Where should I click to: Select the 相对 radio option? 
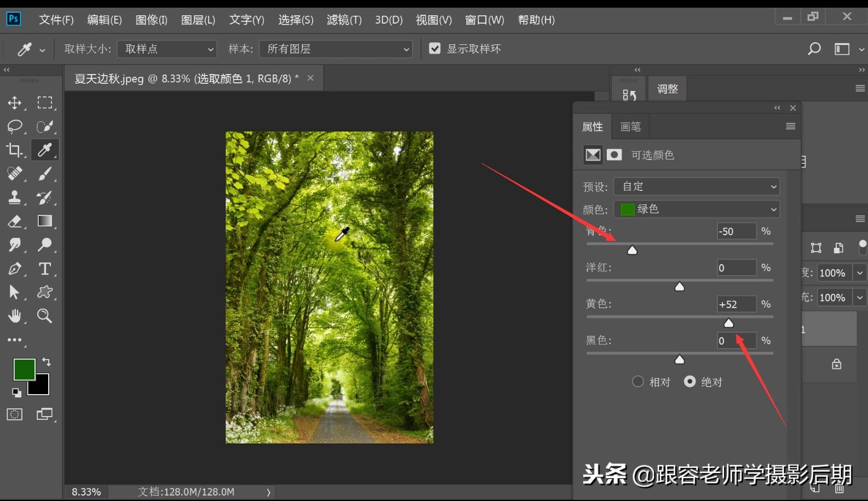coord(638,382)
